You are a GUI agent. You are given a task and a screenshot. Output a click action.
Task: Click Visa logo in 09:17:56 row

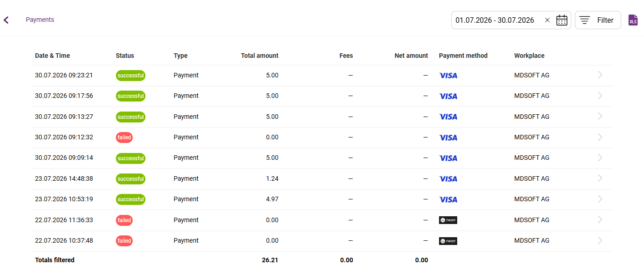(448, 96)
